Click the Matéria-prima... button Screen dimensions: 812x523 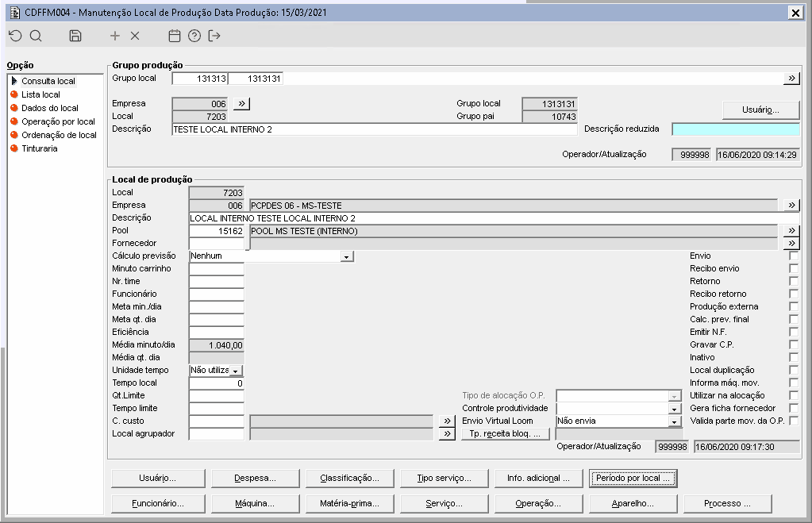click(x=349, y=503)
